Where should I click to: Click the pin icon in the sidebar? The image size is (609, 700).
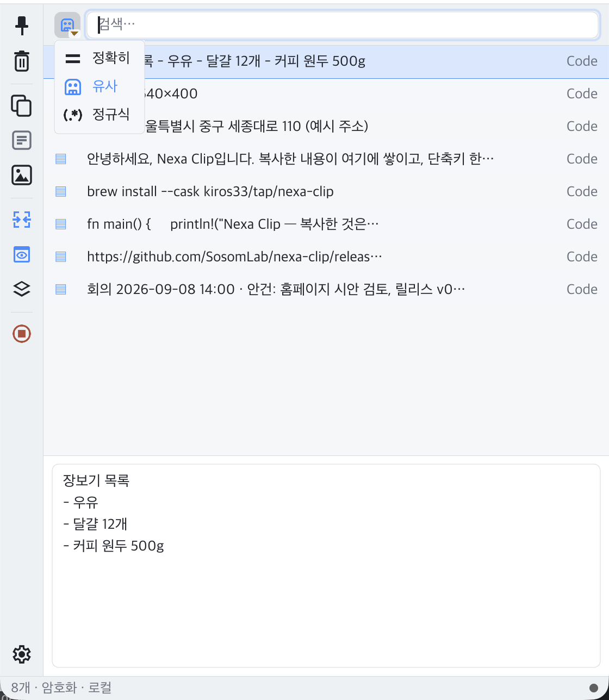22,26
